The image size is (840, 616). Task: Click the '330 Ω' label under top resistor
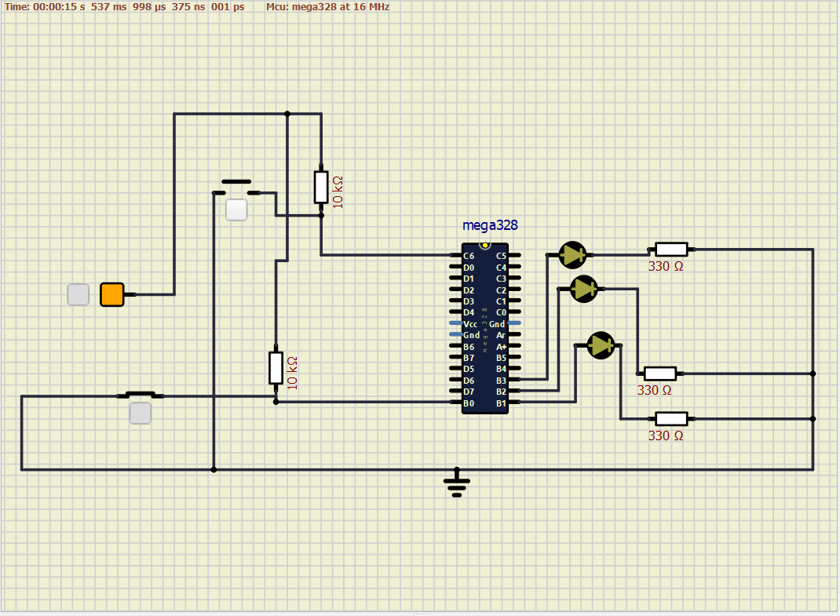tap(666, 266)
